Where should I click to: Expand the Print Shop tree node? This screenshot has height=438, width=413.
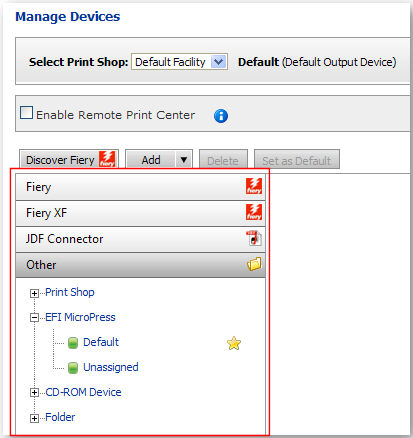pyautogui.click(x=34, y=293)
